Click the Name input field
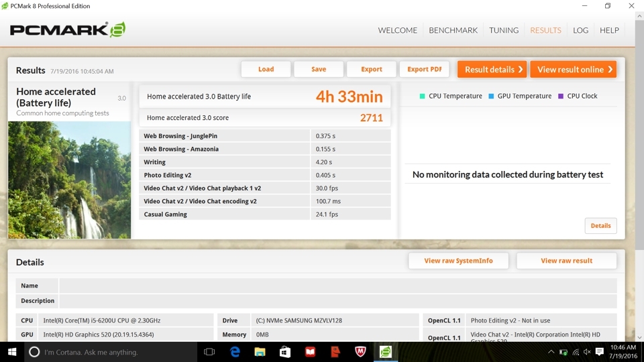Screen dimensions: 644x362 [337, 286]
